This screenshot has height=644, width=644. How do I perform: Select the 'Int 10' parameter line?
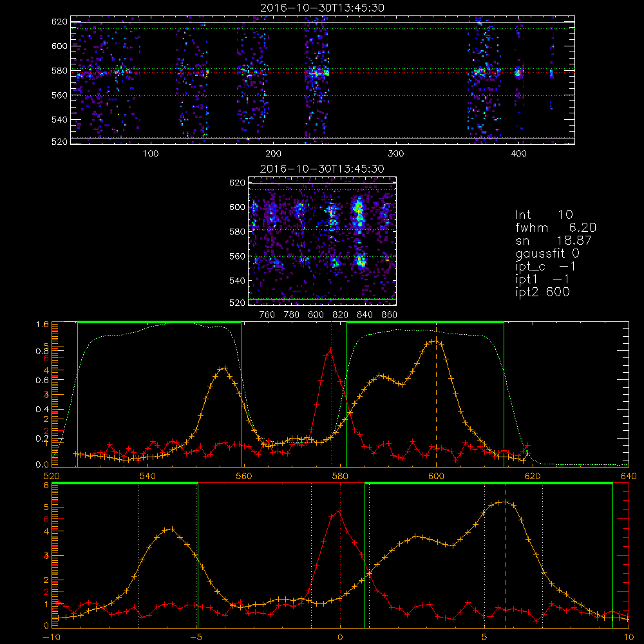tap(544, 215)
